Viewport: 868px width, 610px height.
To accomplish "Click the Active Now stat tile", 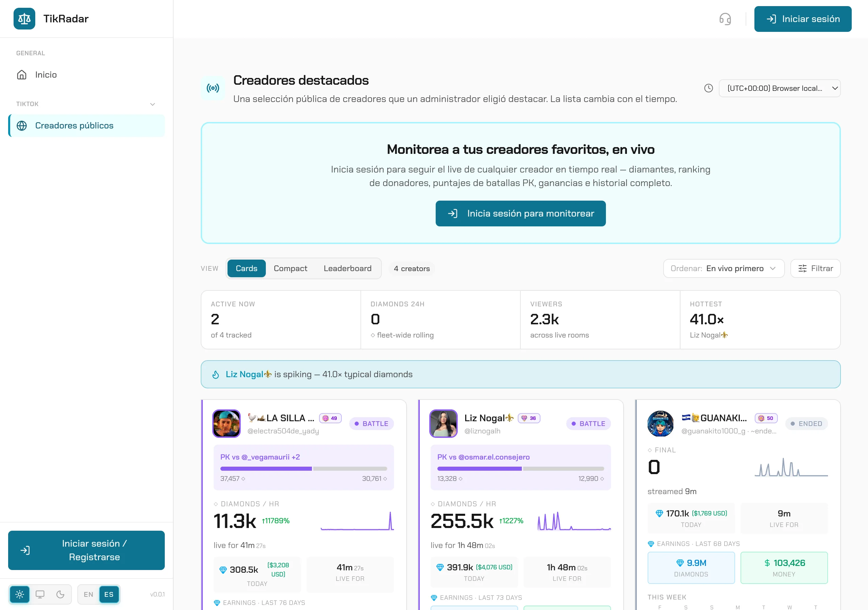I will click(x=281, y=320).
